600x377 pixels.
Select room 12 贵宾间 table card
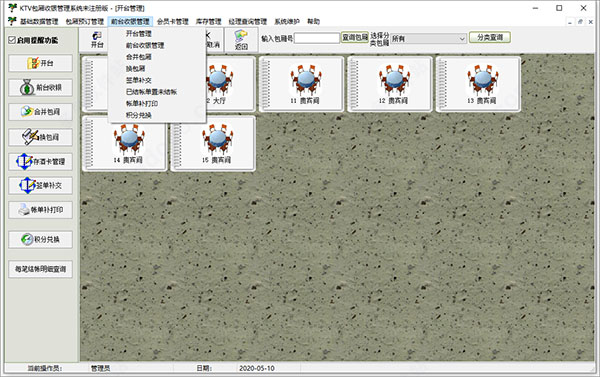390,84
